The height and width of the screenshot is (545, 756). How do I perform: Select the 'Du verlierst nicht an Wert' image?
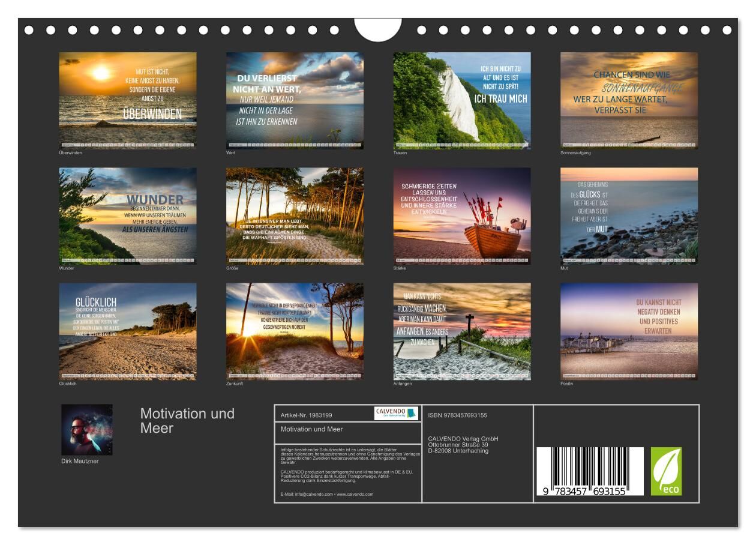(295, 100)
